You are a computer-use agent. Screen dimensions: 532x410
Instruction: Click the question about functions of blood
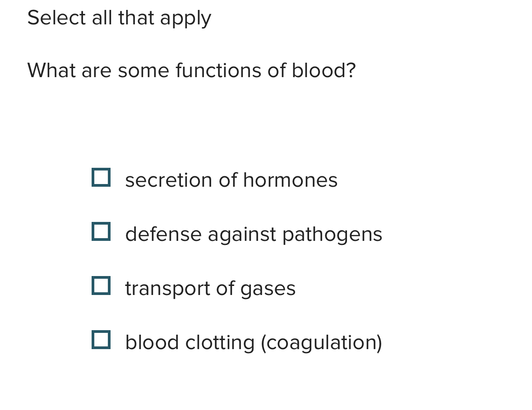point(192,70)
